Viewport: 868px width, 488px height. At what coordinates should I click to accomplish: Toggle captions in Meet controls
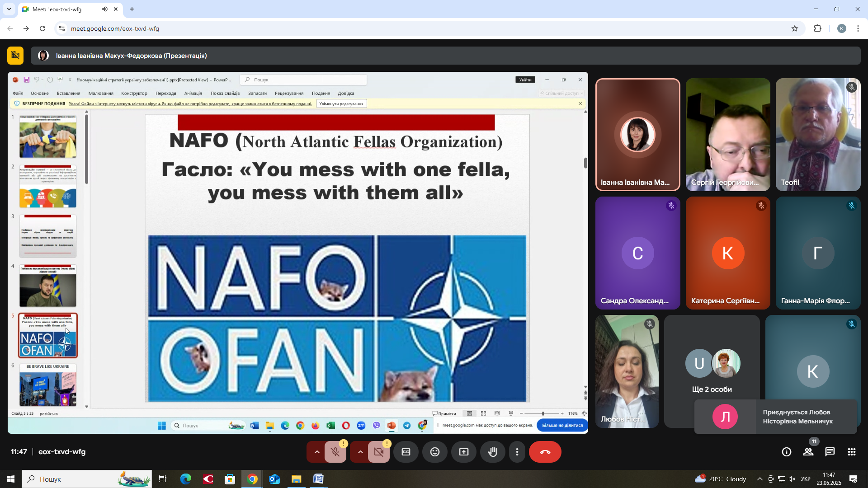(406, 452)
